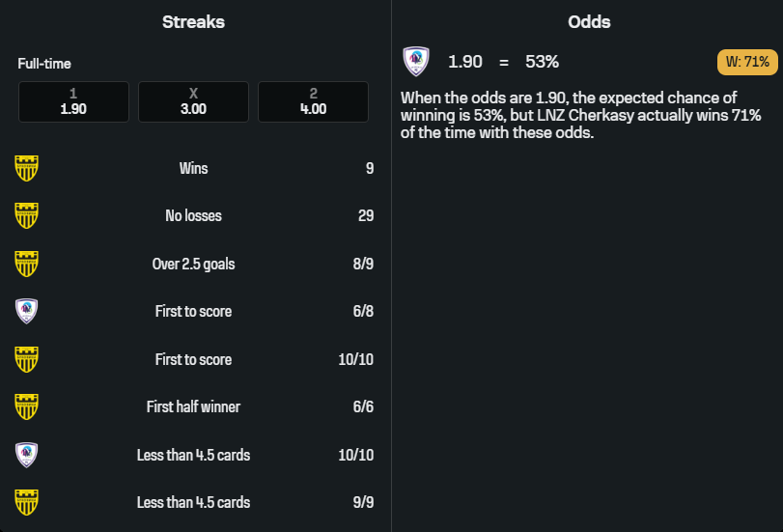The width and height of the screenshot is (783, 532).
Task: Click LNZ Cherkasy crest beside Less than 4.5 cards 10/10
Action: (x=27, y=455)
